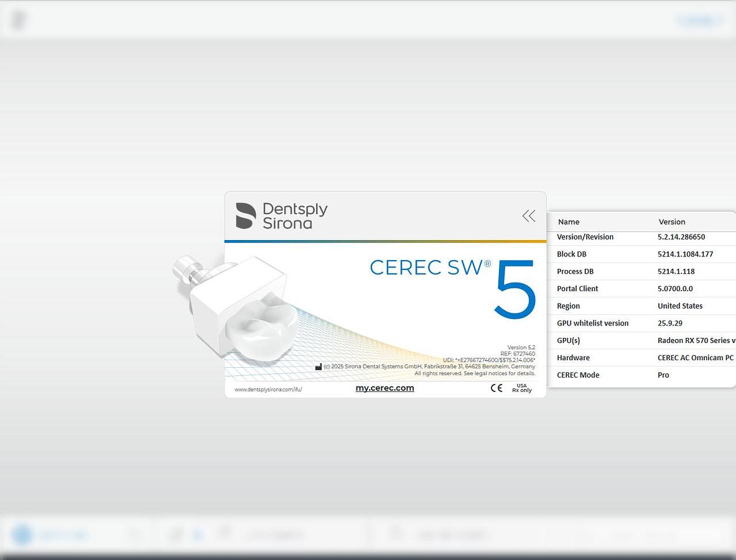Click the CE mark icon
This screenshot has width=736, height=560.
click(x=496, y=388)
